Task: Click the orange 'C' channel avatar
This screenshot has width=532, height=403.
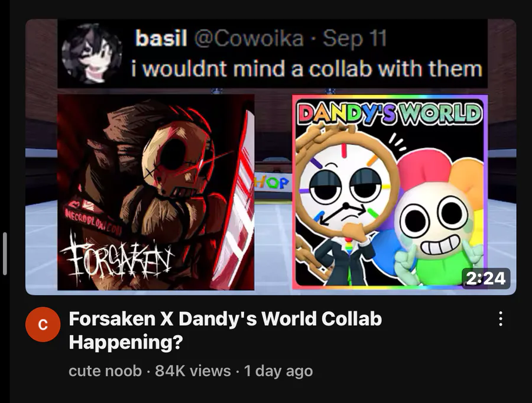Action: pyautogui.click(x=43, y=324)
